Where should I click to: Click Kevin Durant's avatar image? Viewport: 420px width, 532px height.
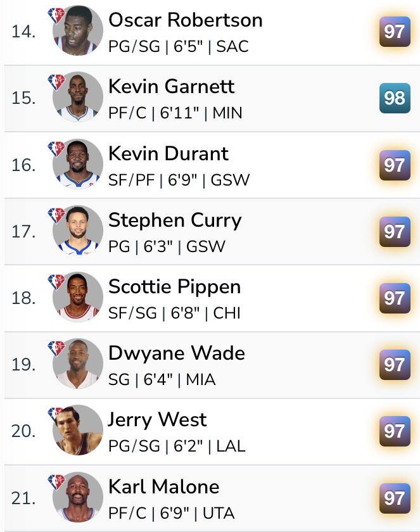[x=78, y=164]
